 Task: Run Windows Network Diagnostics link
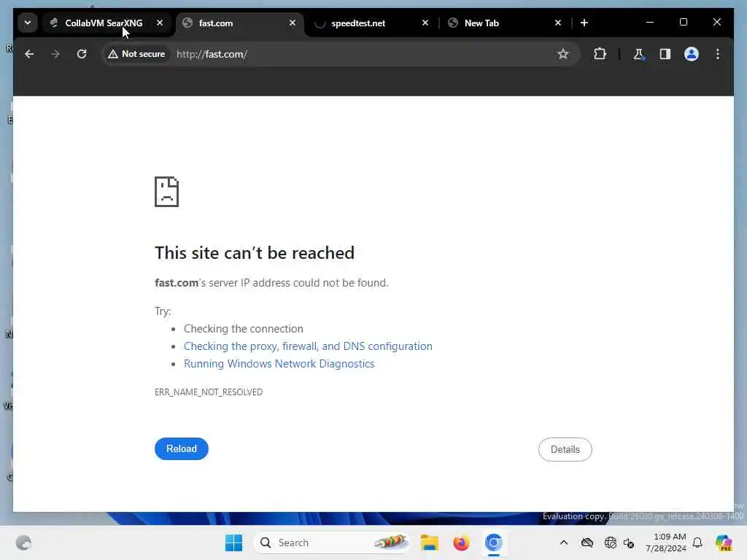pos(279,364)
